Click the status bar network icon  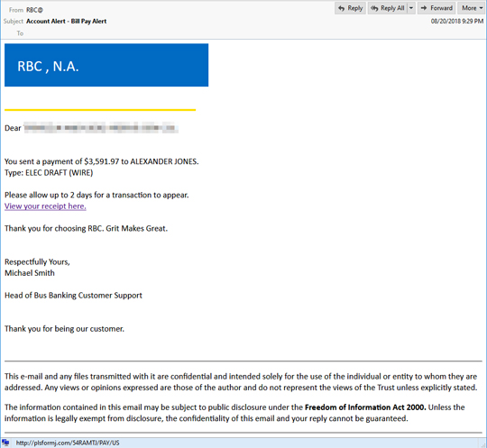pyautogui.click(x=5, y=443)
